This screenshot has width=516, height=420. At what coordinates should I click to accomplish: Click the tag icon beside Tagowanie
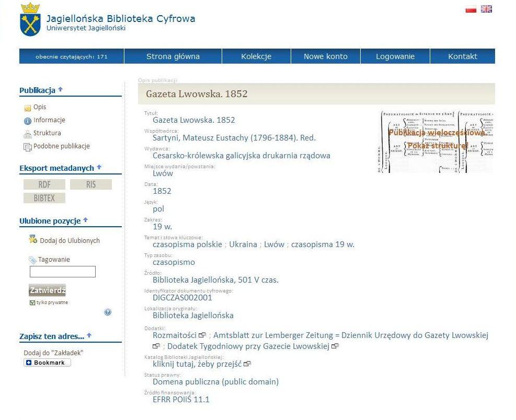click(x=32, y=260)
